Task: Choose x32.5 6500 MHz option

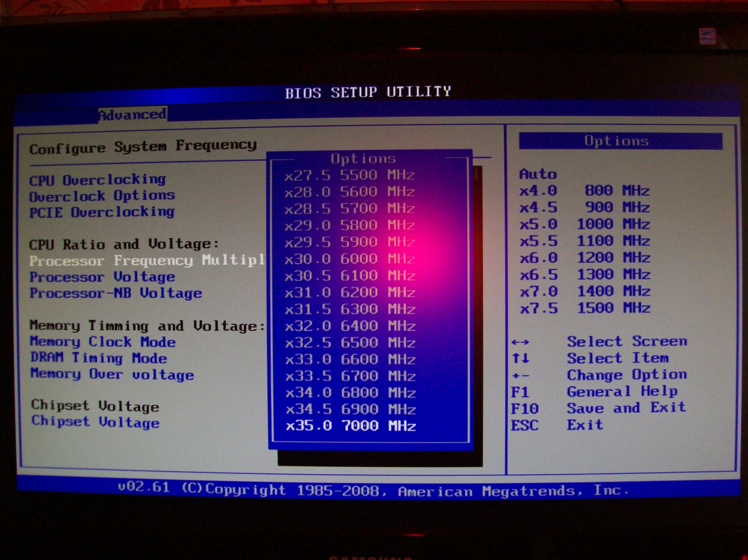Action: pos(350,343)
